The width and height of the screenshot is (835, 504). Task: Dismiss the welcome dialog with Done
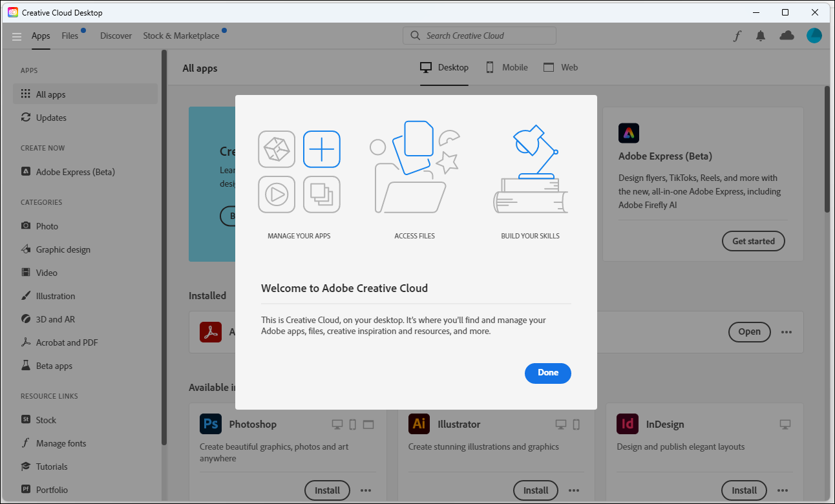click(x=547, y=373)
